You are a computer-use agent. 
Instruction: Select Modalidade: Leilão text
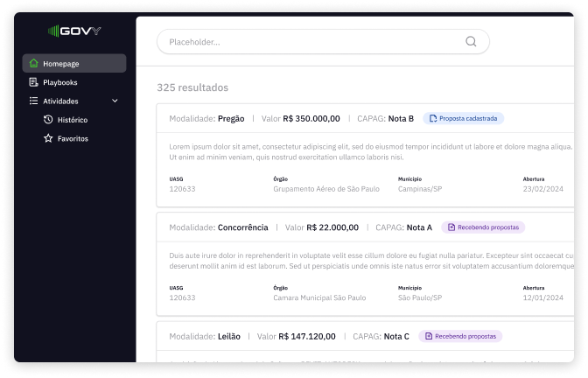(205, 336)
